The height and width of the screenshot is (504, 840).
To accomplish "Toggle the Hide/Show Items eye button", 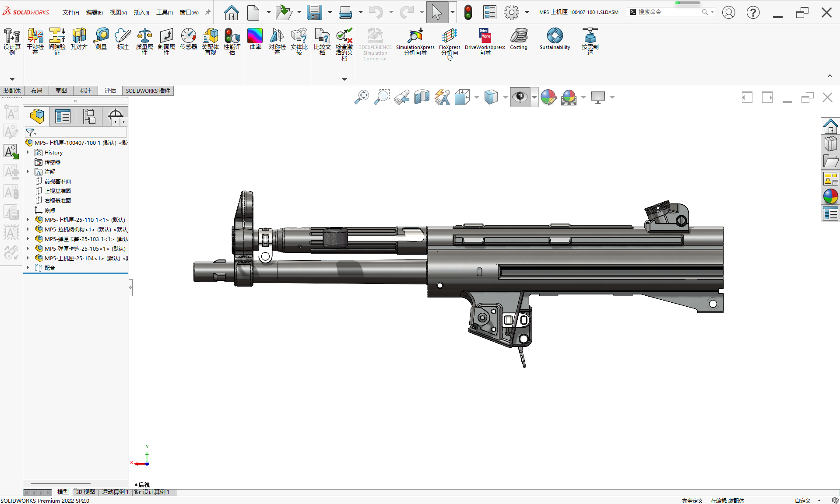I will (520, 97).
